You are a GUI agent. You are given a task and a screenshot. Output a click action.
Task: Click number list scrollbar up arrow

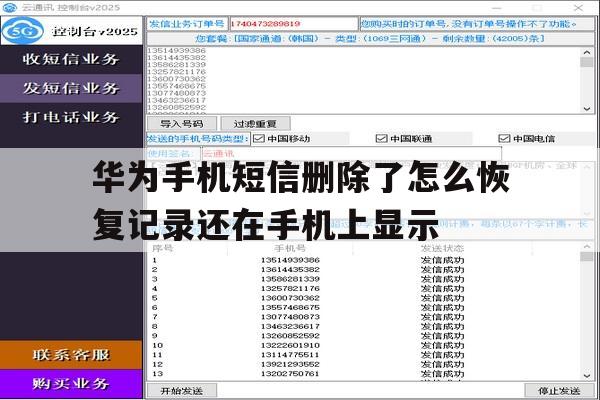pyautogui.click(x=587, y=52)
